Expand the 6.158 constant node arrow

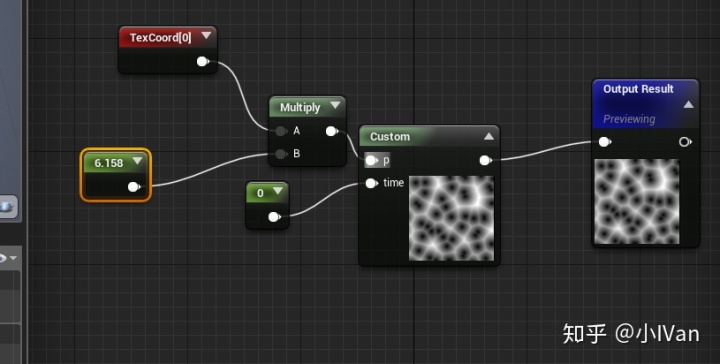[x=137, y=161]
